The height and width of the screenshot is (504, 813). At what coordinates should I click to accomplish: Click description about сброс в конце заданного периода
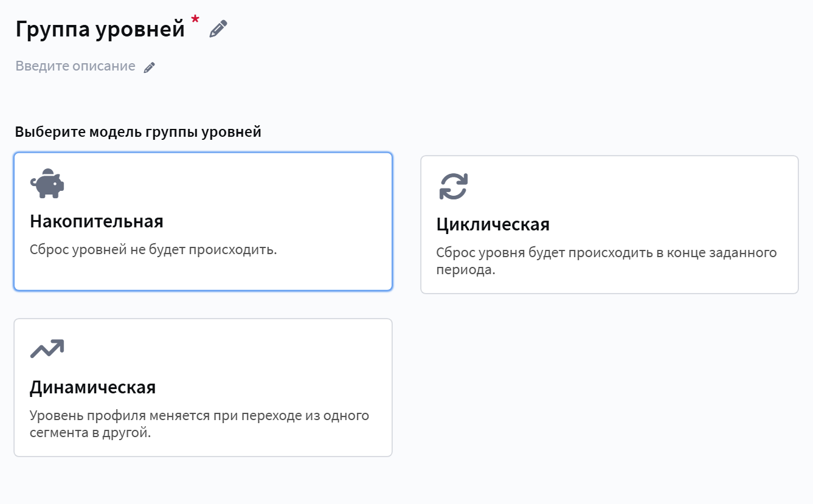click(607, 261)
